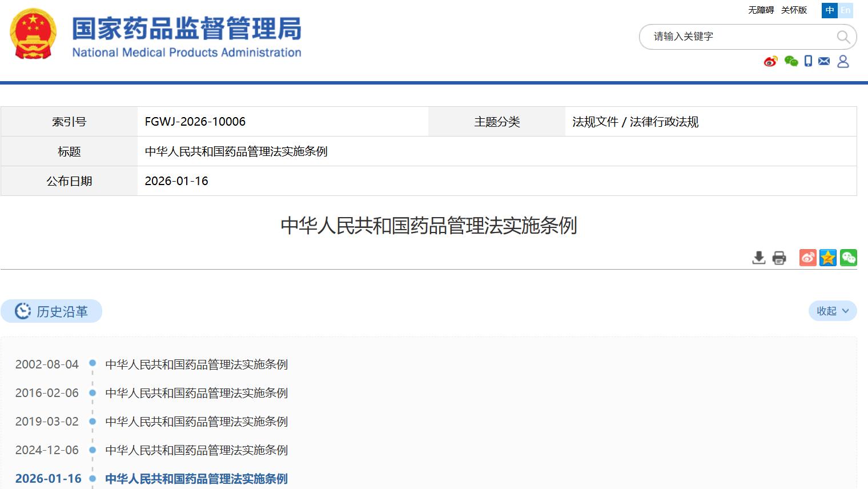Open the 关怀版 care version link
The width and height of the screenshot is (868, 489).
pyautogui.click(x=794, y=10)
